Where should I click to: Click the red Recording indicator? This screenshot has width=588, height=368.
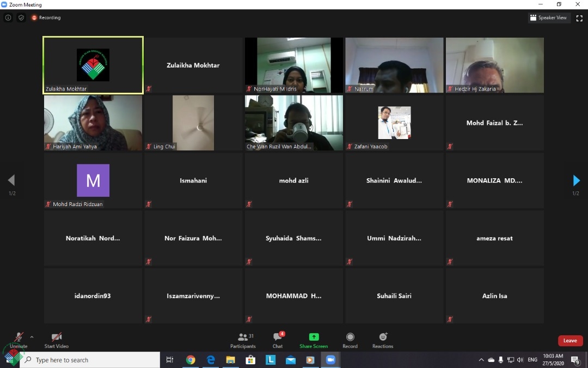[46, 17]
